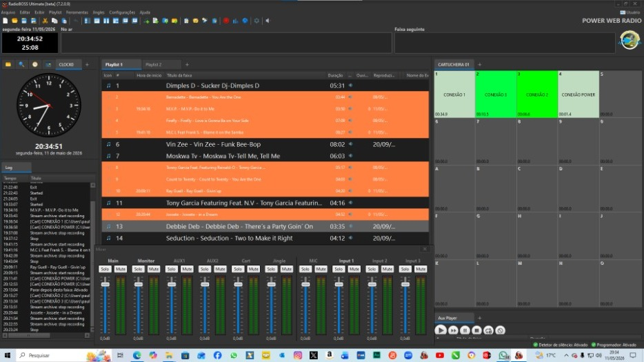This screenshot has height=362, width=644.
Task: Open the Configurações menu
Action: [x=122, y=12]
